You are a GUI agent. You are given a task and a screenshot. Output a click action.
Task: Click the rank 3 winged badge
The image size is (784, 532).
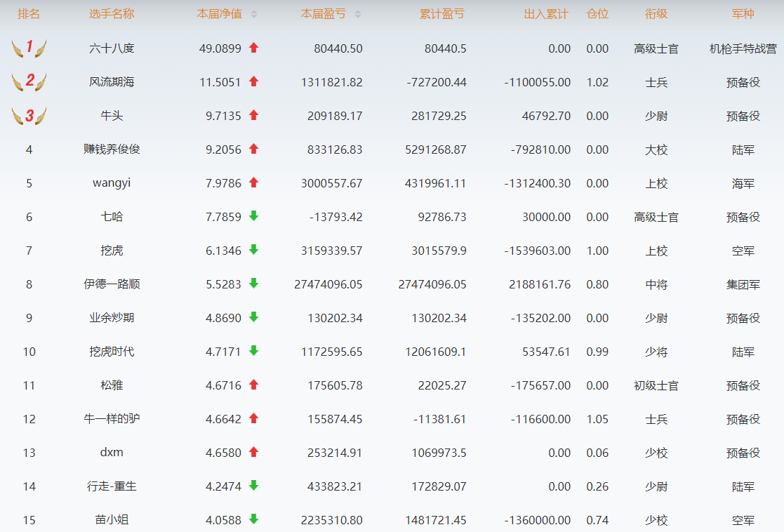pyautogui.click(x=29, y=116)
